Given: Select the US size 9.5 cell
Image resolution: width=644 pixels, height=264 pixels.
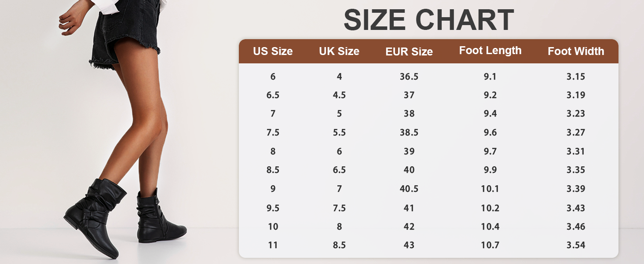Looking at the screenshot, I should tap(273, 208).
